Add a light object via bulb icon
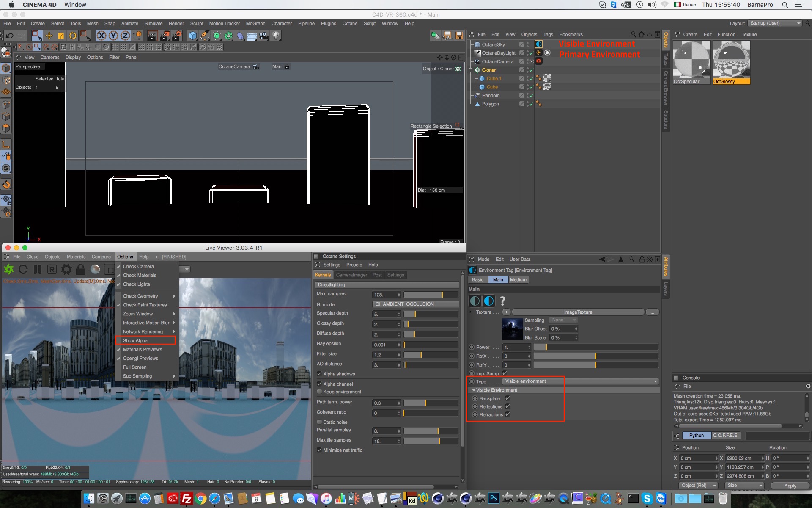 tap(276, 36)
